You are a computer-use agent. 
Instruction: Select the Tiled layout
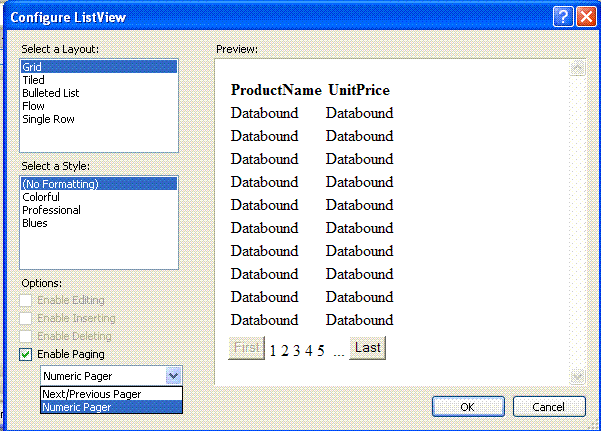[33, 80]
